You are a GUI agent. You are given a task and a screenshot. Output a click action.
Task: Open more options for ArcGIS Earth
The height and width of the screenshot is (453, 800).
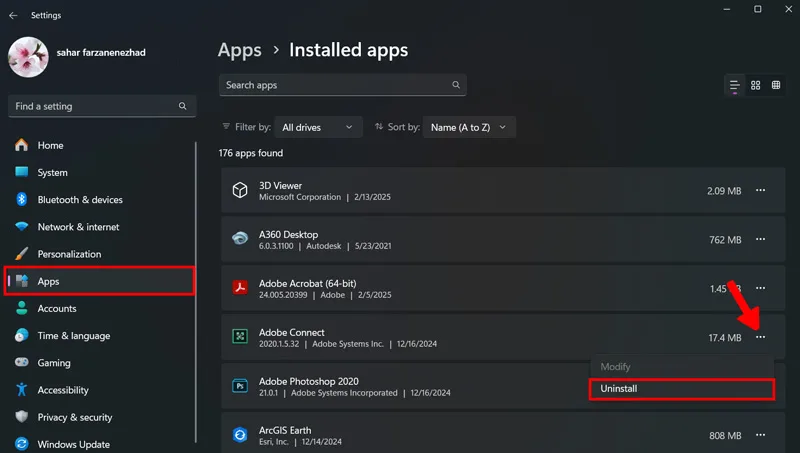coord(760,435)
